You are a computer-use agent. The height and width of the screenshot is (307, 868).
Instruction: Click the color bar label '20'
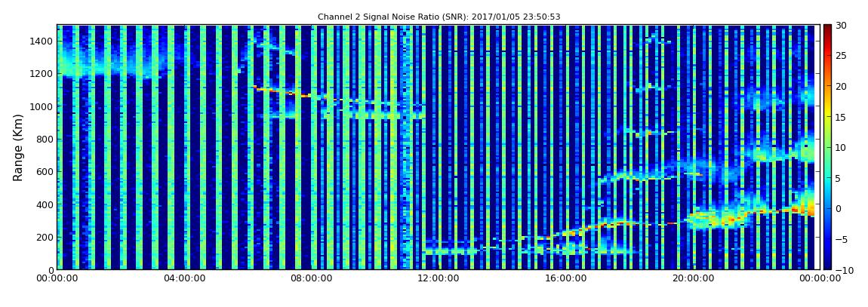pyautogui.click(x=842, y=86)
